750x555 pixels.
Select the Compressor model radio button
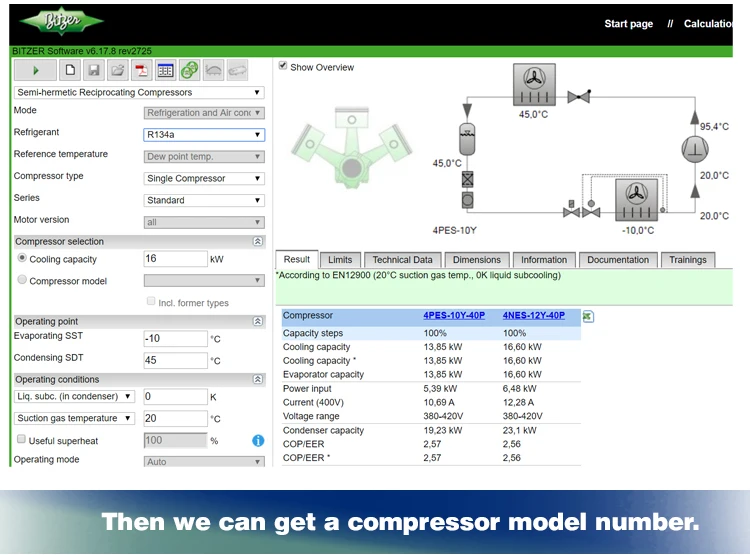tap(22, 280)
